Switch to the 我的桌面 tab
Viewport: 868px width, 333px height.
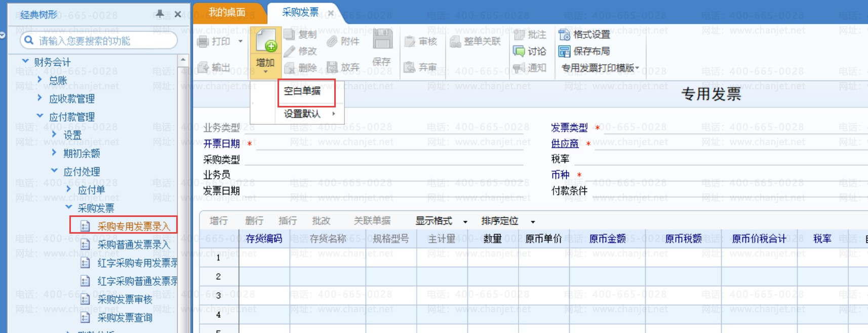(227, 12)
